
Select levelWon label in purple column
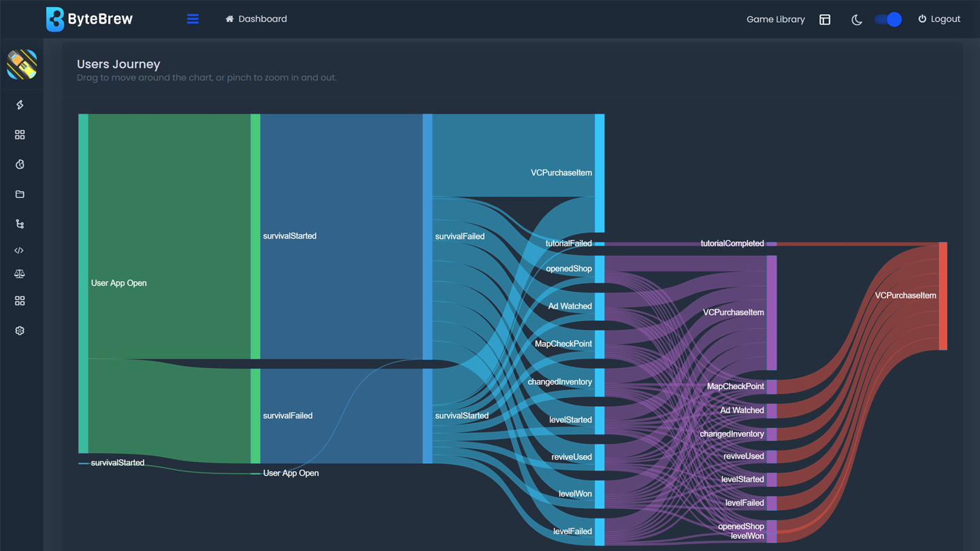click(x=747, y=536)
